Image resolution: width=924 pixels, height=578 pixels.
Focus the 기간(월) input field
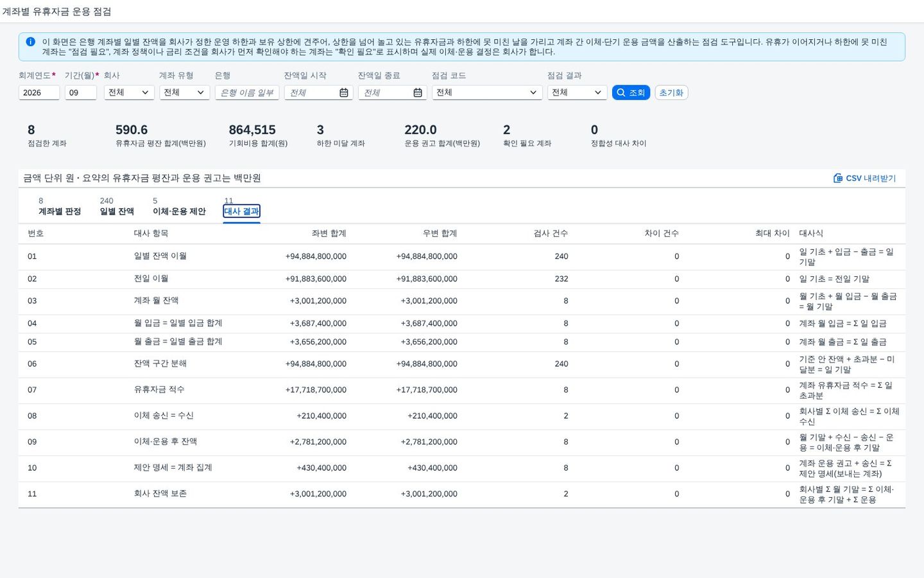click(x=81, y=92)
